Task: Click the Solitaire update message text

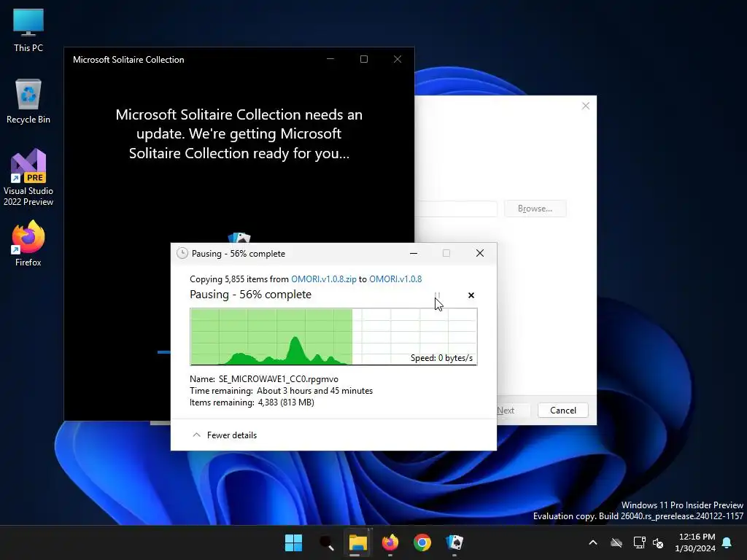Action: coord(239,134)
